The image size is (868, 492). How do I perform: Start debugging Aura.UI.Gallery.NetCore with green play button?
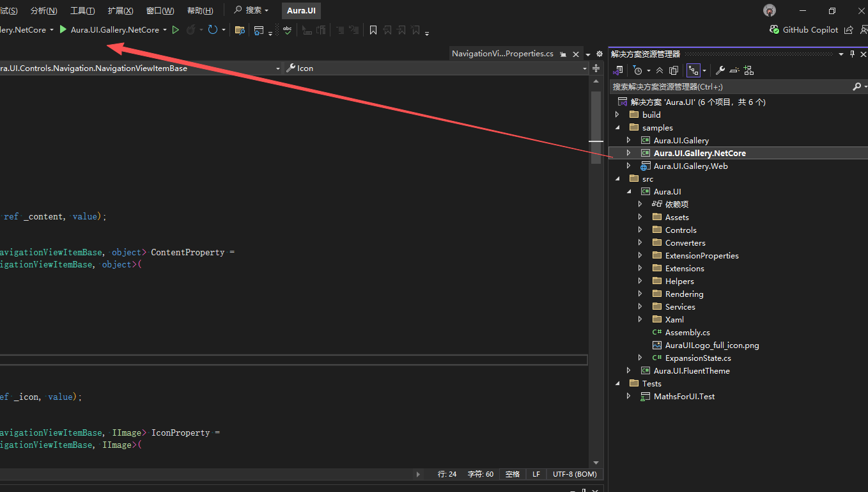pyautogui.click(x=63, y=29)
